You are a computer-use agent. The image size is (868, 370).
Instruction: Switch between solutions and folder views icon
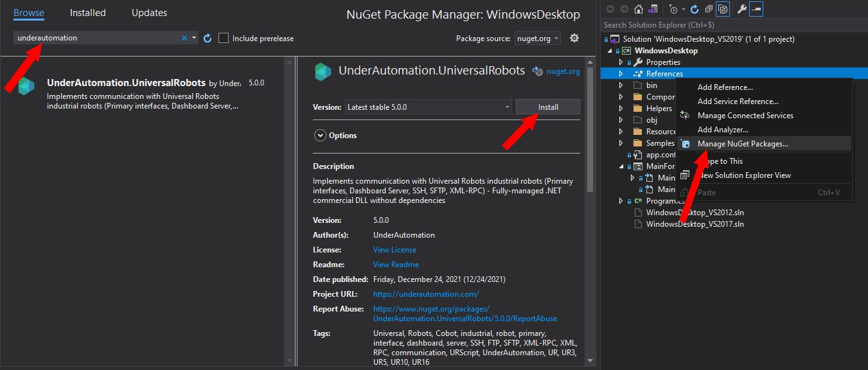654,10
